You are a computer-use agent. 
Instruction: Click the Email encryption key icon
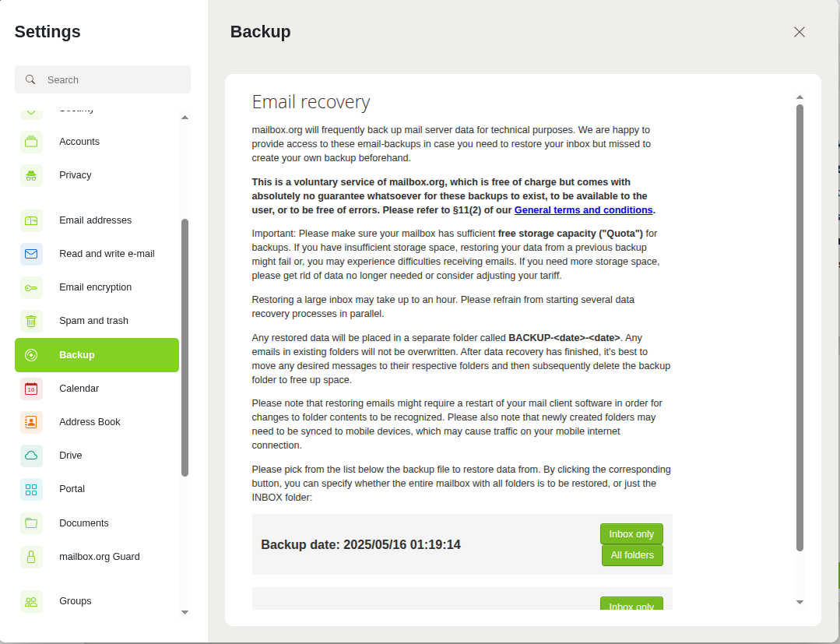(31, 287)
